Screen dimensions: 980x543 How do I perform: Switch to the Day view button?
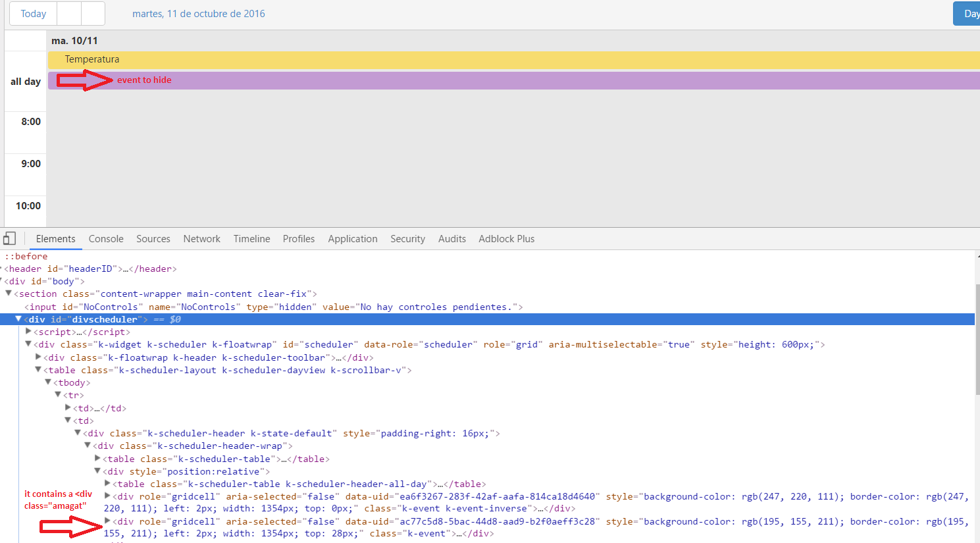(x=967, y=14)
